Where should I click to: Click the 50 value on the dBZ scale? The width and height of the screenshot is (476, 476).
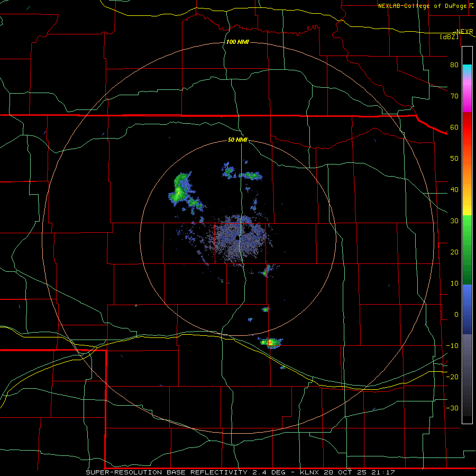[x=454, y=159]
